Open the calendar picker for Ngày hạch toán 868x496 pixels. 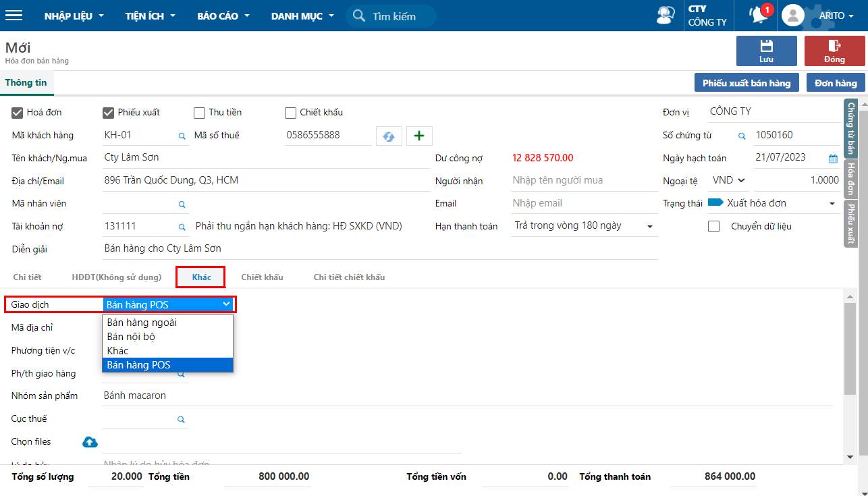coord(833,159)
